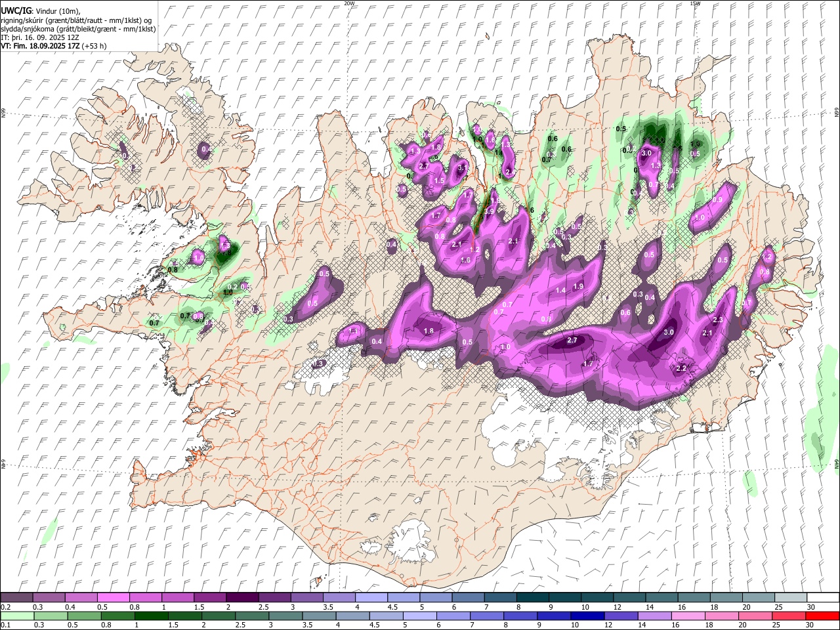Click the '(+53 h)' forecast offset text

94,46
